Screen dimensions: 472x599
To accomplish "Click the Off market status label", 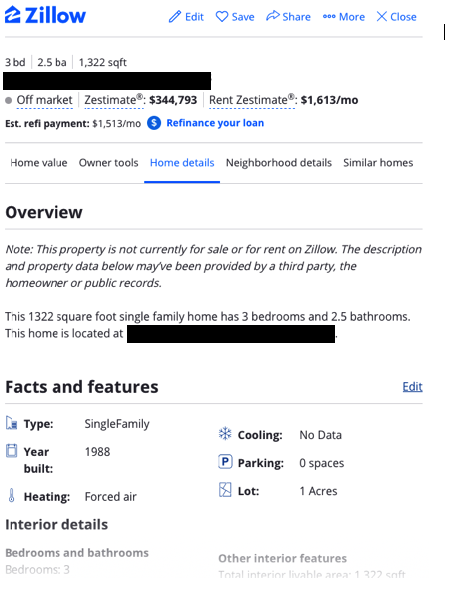I will point(44,100).
